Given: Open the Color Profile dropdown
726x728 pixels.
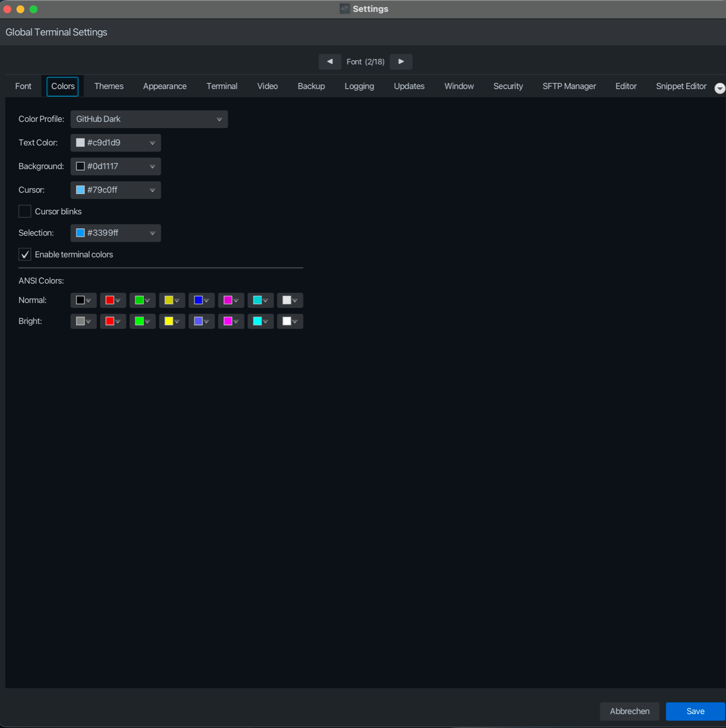Looking at the screenshot, I should click(149, 119).
